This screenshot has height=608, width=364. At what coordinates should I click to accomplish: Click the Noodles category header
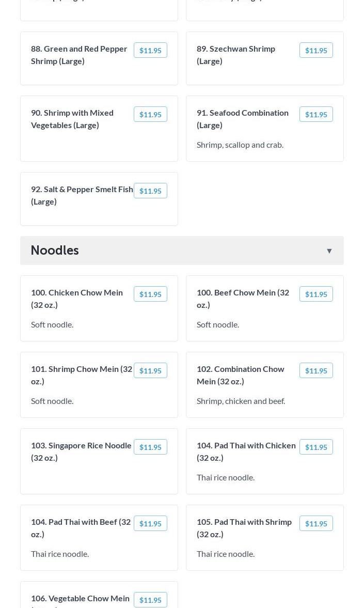[55, 250]
